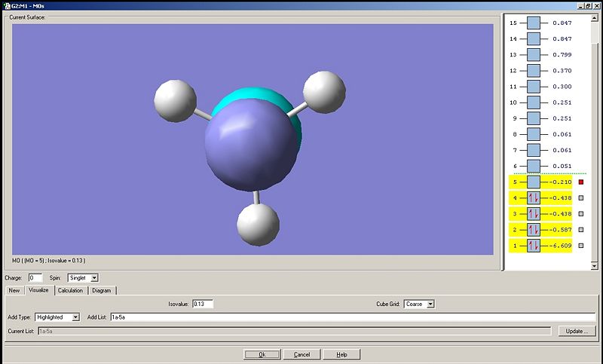Switch to the Calculation tab

70,290
